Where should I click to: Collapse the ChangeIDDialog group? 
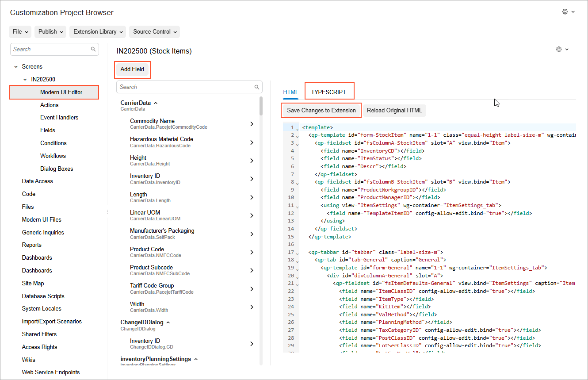click(x=168, y=322)
